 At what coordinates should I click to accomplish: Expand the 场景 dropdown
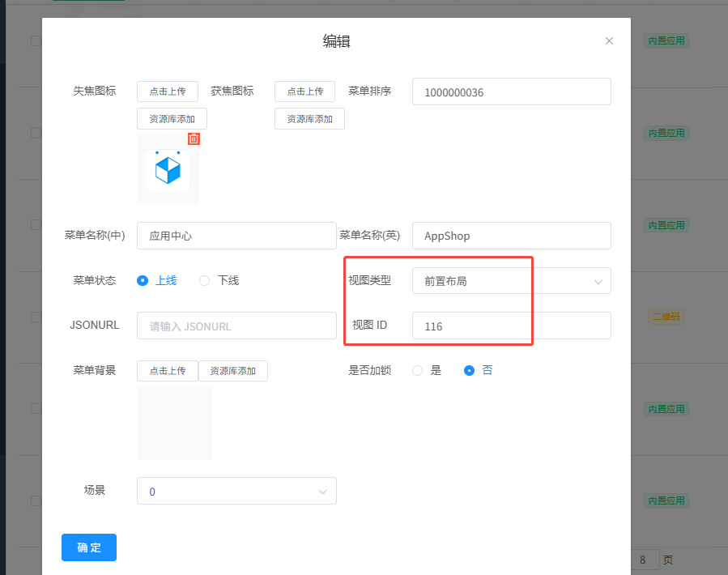point(236,492)
